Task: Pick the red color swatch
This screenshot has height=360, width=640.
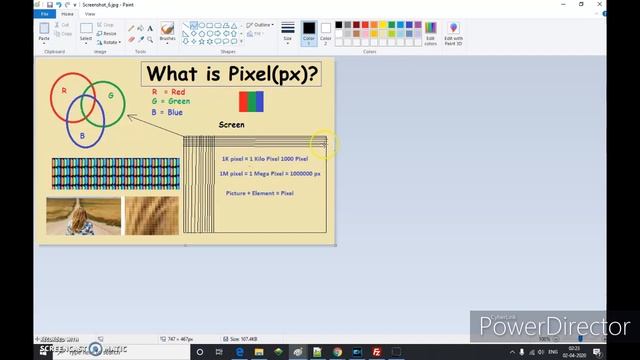Action: [365, 25]
